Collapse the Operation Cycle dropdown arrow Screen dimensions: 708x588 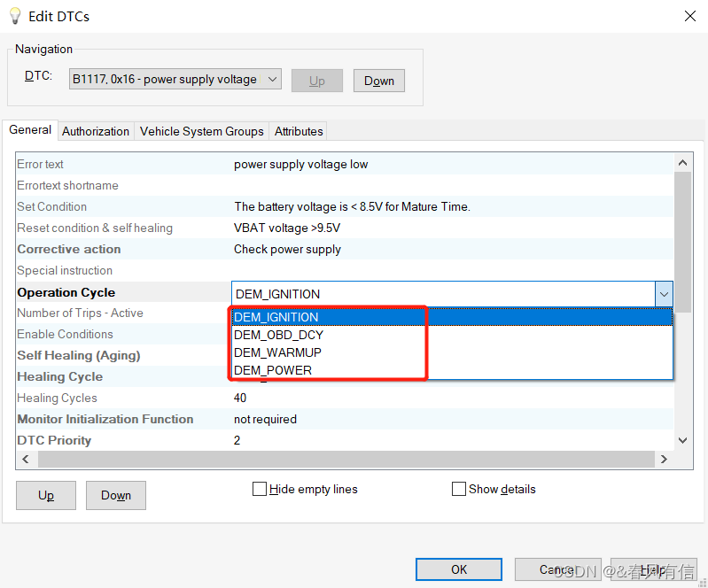tap(664, 294)
